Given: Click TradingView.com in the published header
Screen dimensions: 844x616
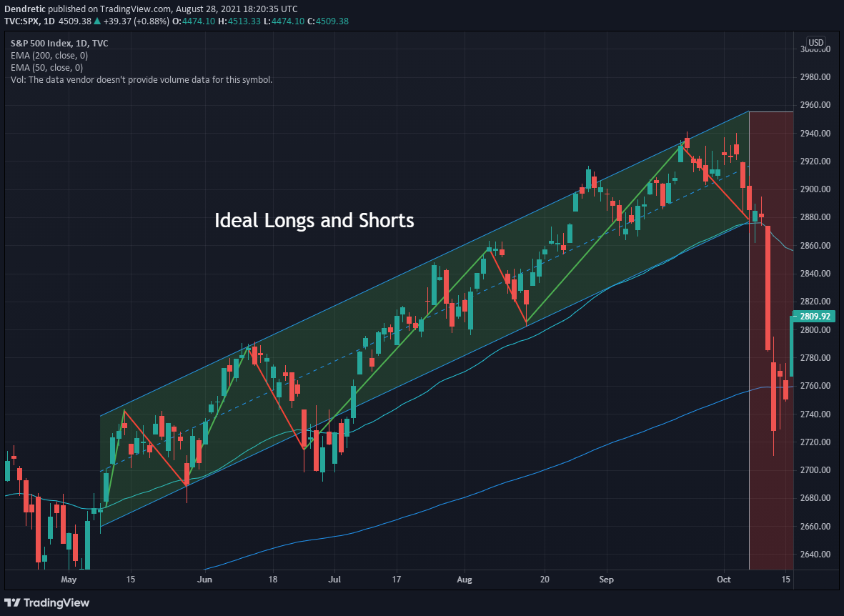Looking at the screenshot, I should (x=136, y=9).
